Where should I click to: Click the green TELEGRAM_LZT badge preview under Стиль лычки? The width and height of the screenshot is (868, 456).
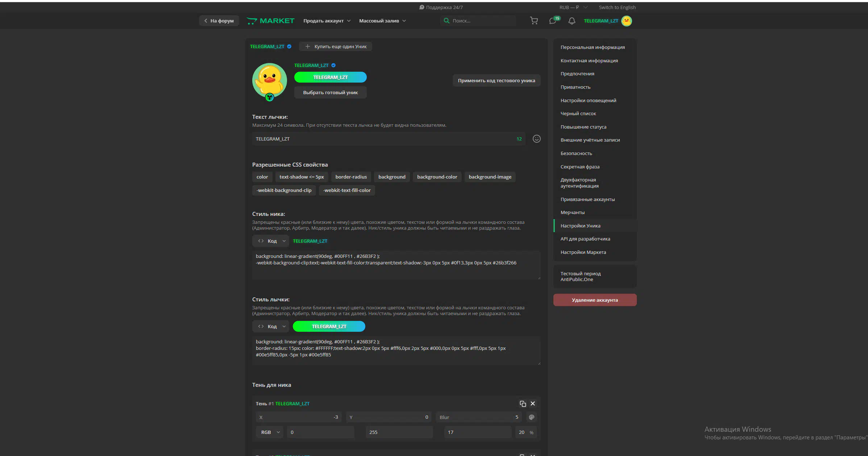click(329, 326)
